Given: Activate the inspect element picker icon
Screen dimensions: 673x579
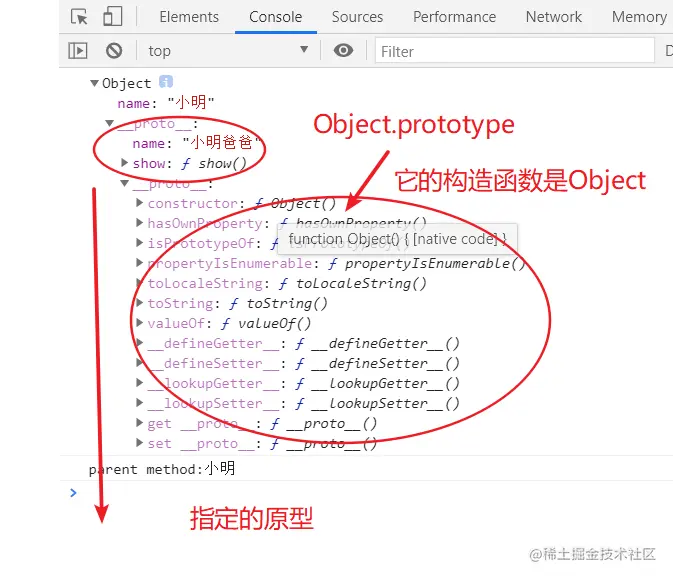Looking at the screenshot, I should tap(79, 17).
